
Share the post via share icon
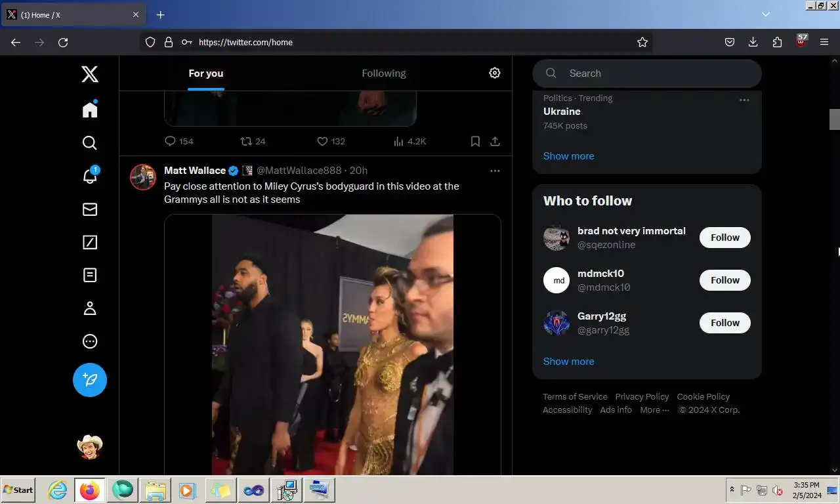pos(495,141)
